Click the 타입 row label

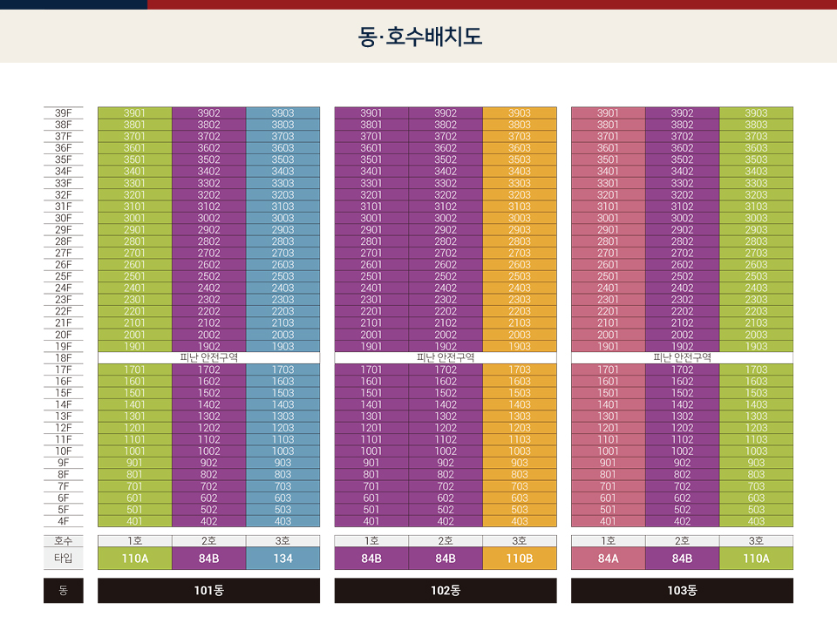[63, 558]
